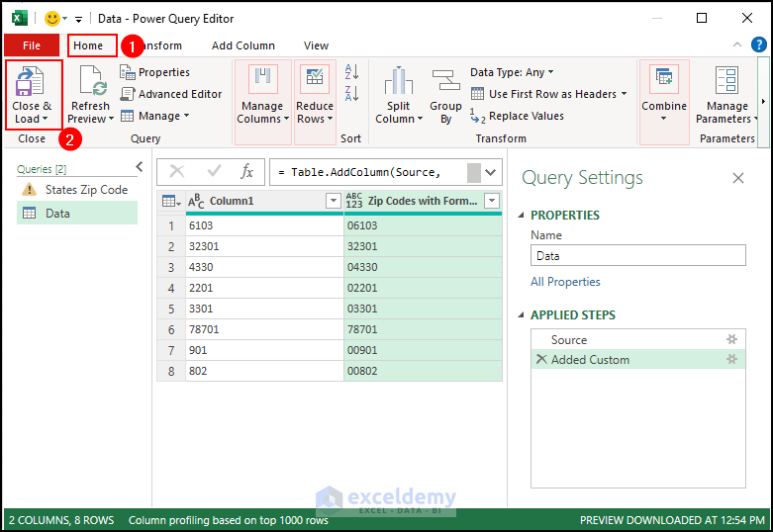Confirm formula with checkmark icon
This screenshot has width=773, height=532.
click(214, 171)
